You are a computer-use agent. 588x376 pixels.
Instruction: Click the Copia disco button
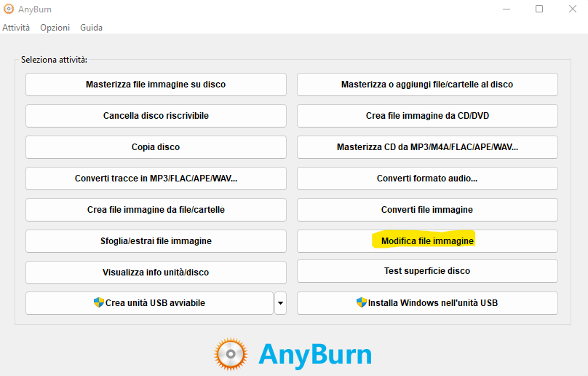tap(156, 147)
